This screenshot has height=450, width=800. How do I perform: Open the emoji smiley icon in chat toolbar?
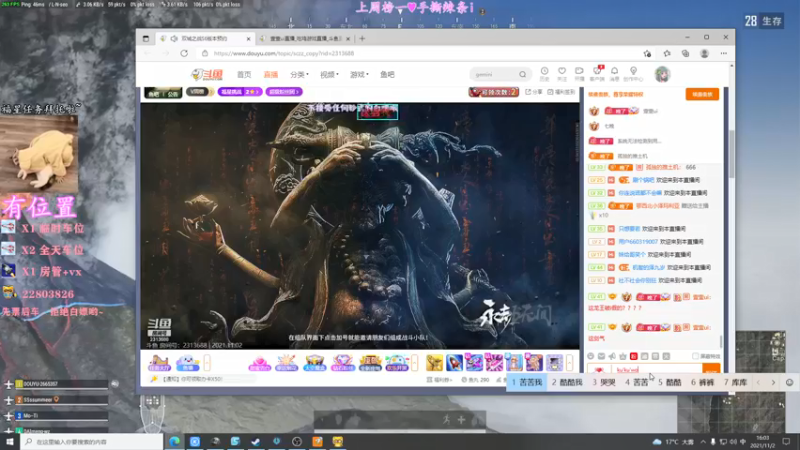click(x=590, y=356)
